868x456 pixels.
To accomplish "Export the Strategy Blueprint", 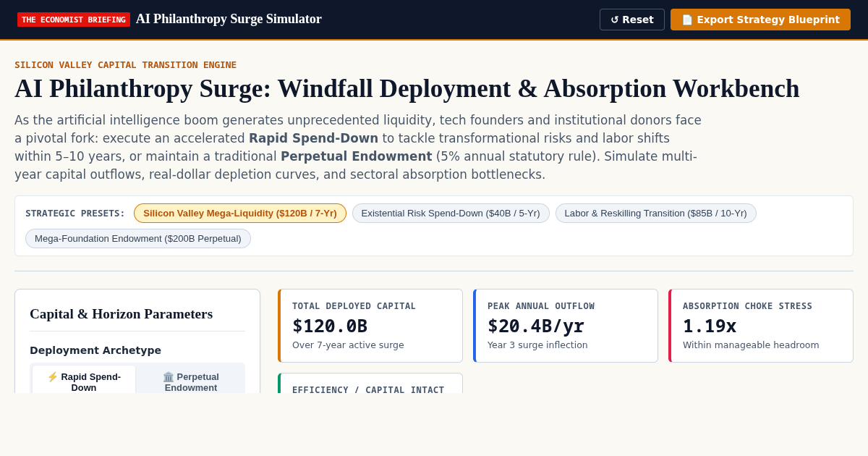I will tap(760, 20).
